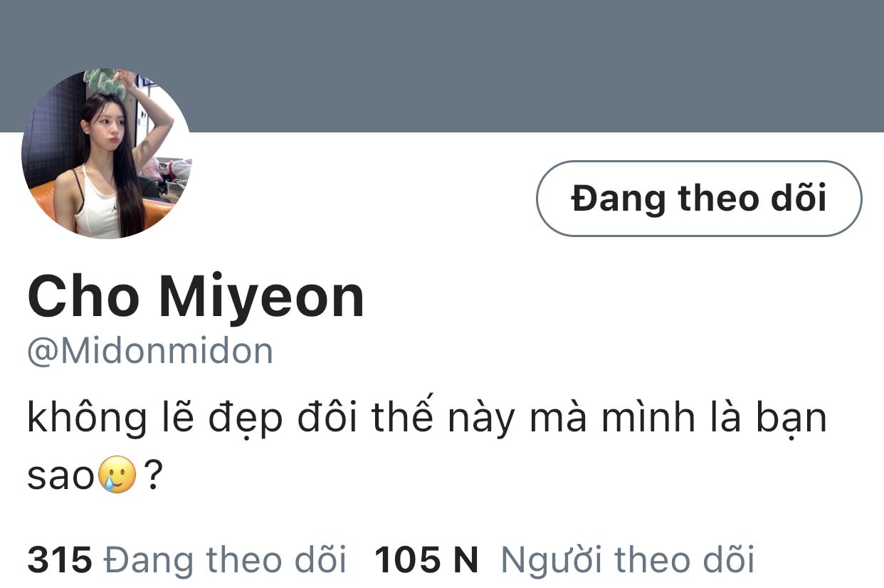Click the teary smiling emoji in bio
The height and width of the screenshot is (588, 884).
(x=117, y=474)
